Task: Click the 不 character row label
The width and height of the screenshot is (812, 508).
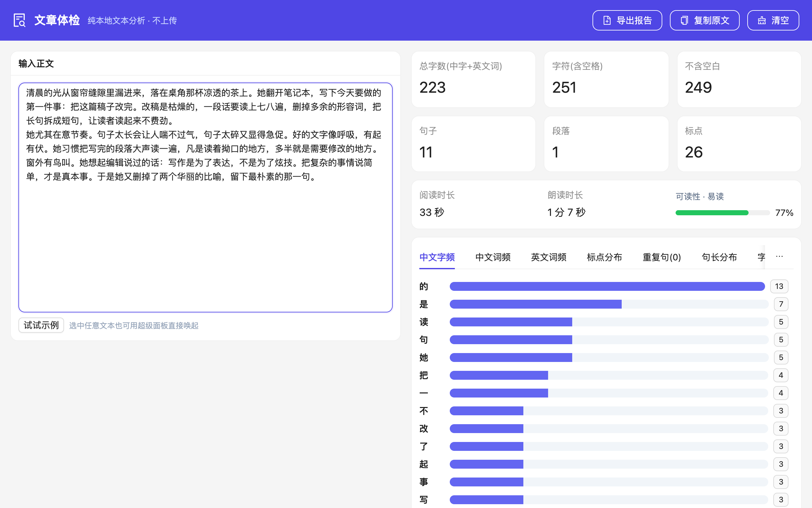Action: (x=423, y=411)
